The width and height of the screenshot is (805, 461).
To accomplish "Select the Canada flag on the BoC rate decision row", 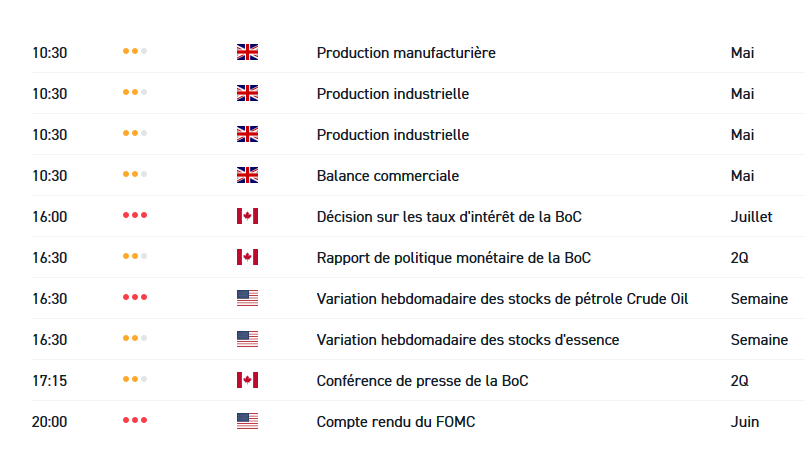I will pos(247,216).
